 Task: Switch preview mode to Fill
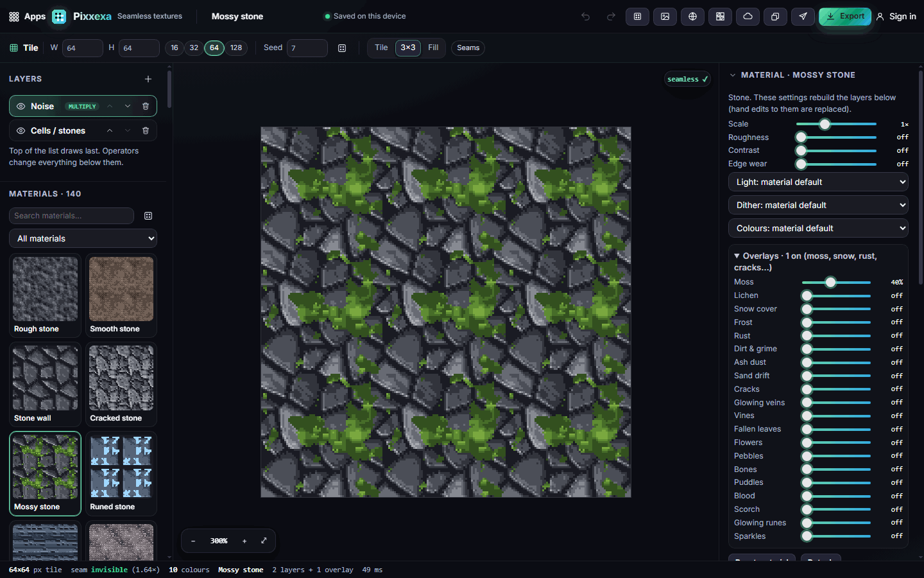pyautogui.click(x=434, y=48)
